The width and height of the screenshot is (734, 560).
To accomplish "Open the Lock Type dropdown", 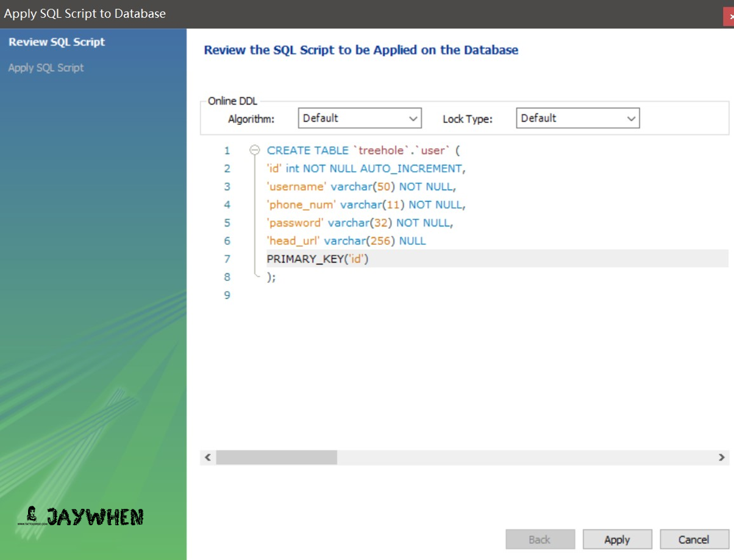I will pos(578,118).
